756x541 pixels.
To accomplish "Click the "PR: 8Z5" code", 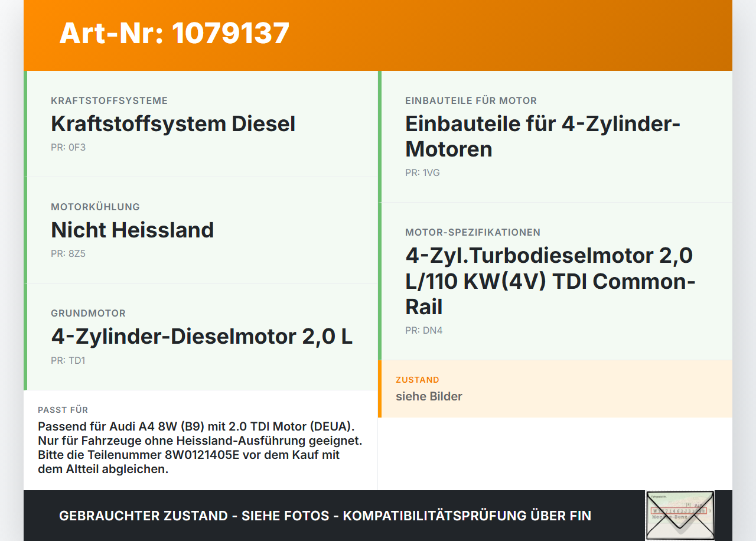I will (x=68, y=253).
